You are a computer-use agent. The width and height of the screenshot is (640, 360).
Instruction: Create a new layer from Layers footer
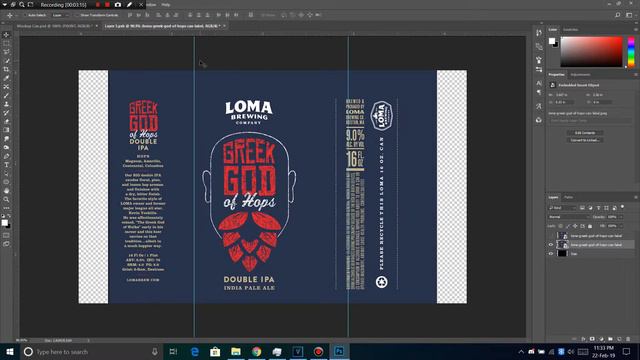click(619, 339)
